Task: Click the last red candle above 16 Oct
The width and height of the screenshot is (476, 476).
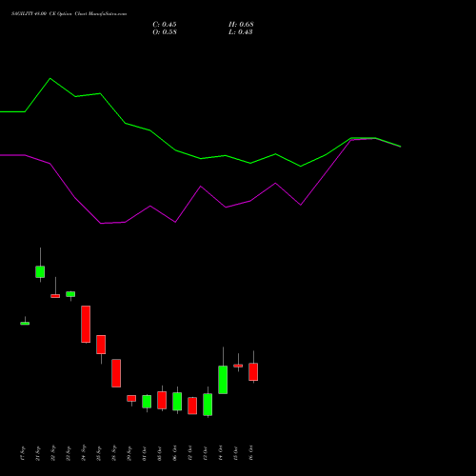Action: (x=253, y=371)
